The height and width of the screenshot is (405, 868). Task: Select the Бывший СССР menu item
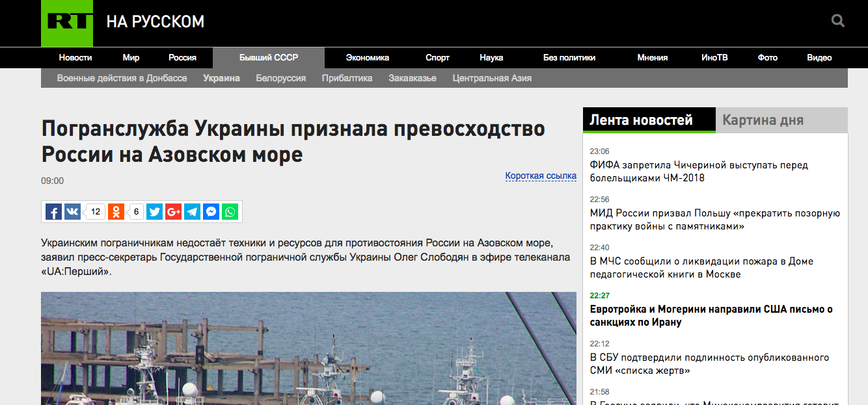[269, 57]
